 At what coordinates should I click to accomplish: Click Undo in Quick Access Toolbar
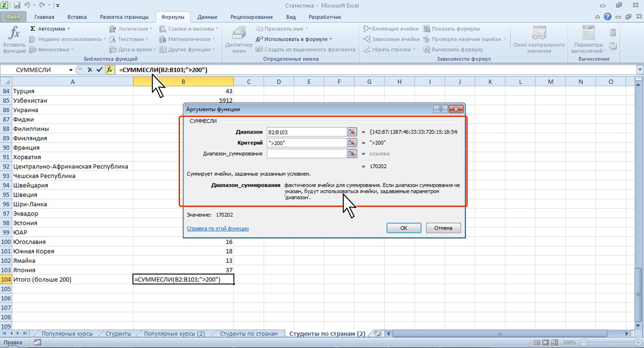pos(28,6)
